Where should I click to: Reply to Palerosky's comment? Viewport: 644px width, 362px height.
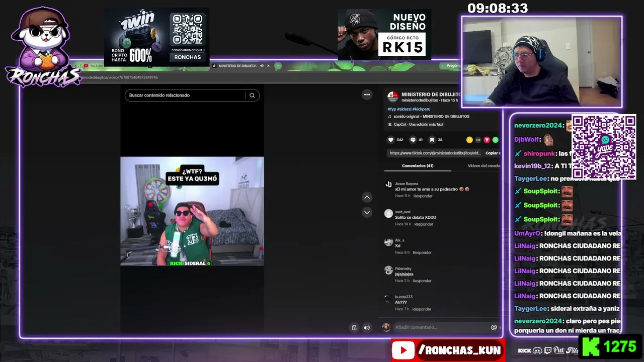pos(422,281)
